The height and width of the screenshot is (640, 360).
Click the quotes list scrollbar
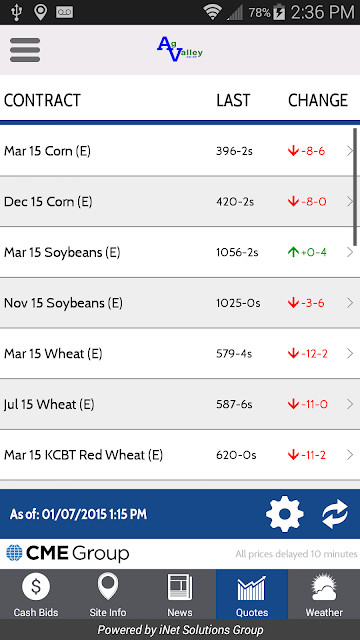coord(355,187)
